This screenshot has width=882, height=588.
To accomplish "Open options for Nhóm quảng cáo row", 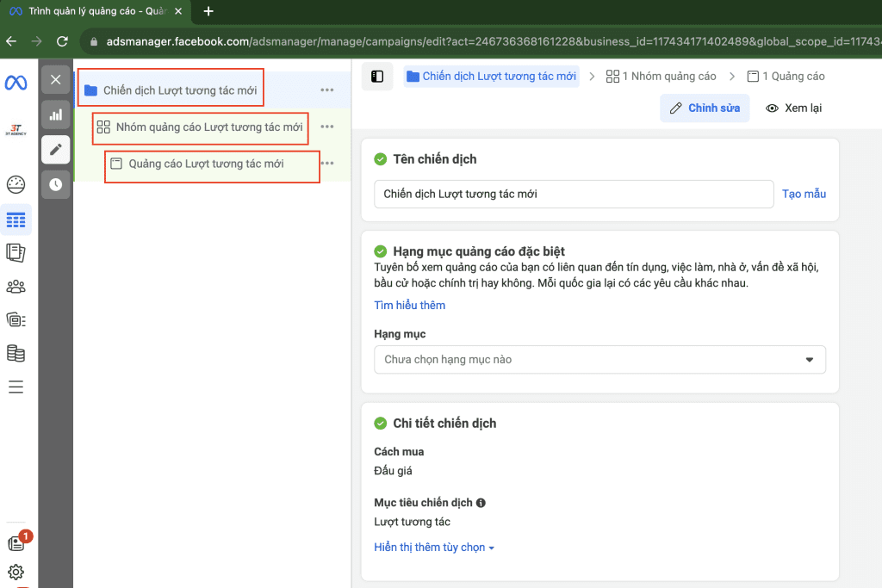I will [x=326, y=127].
